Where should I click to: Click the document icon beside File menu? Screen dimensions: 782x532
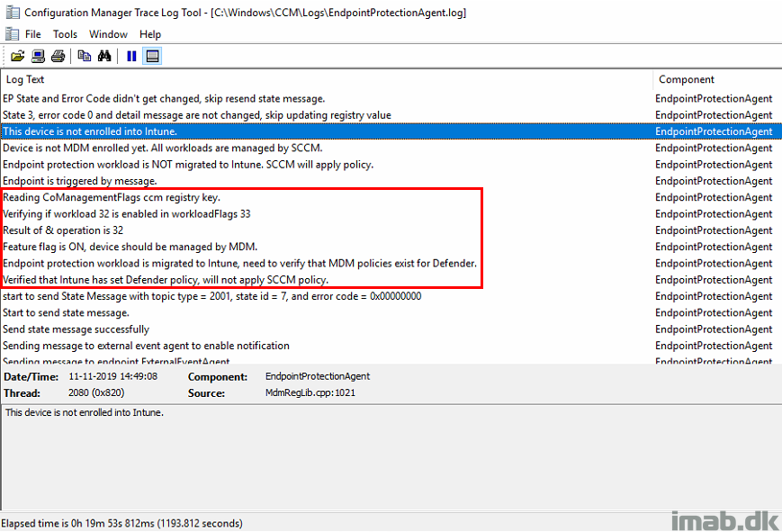coord(12,34)
